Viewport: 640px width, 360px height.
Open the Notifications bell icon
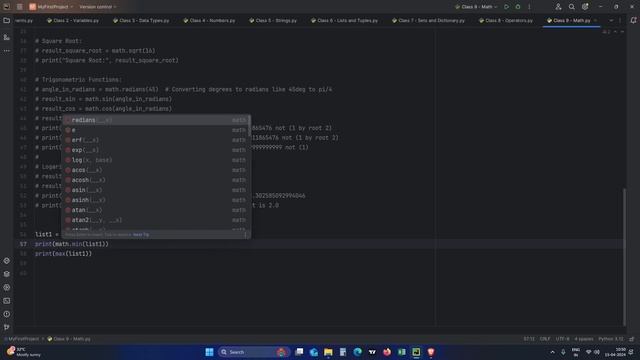pyautogui.click(x=633, y=20)
